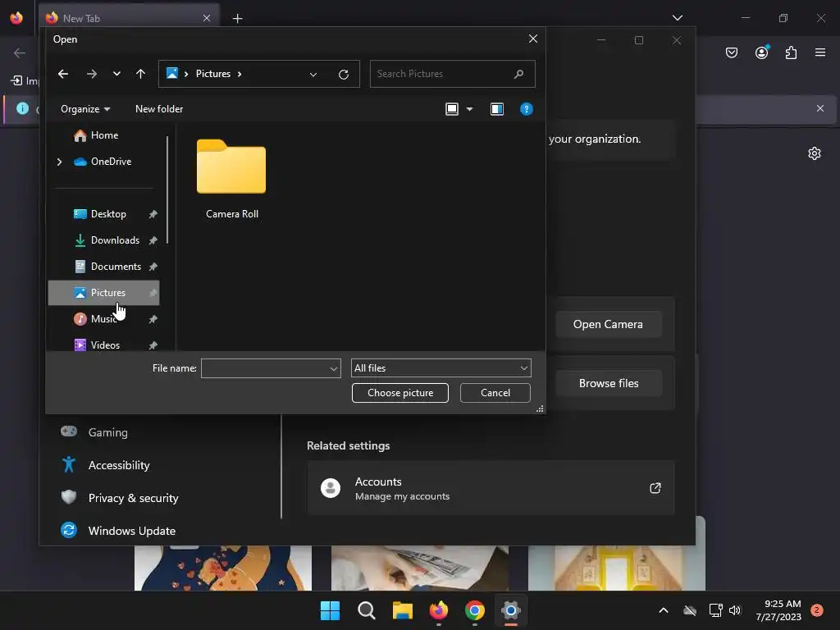Open a new Firefox tab
Viewport: 840px width, 630px height.
coord(237,19)
